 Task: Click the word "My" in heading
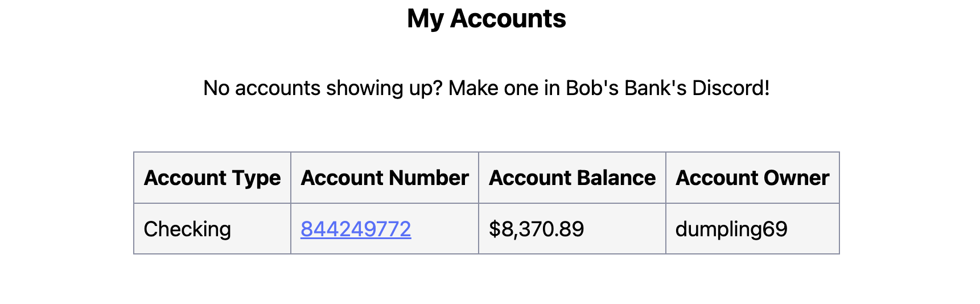point(425,20)
